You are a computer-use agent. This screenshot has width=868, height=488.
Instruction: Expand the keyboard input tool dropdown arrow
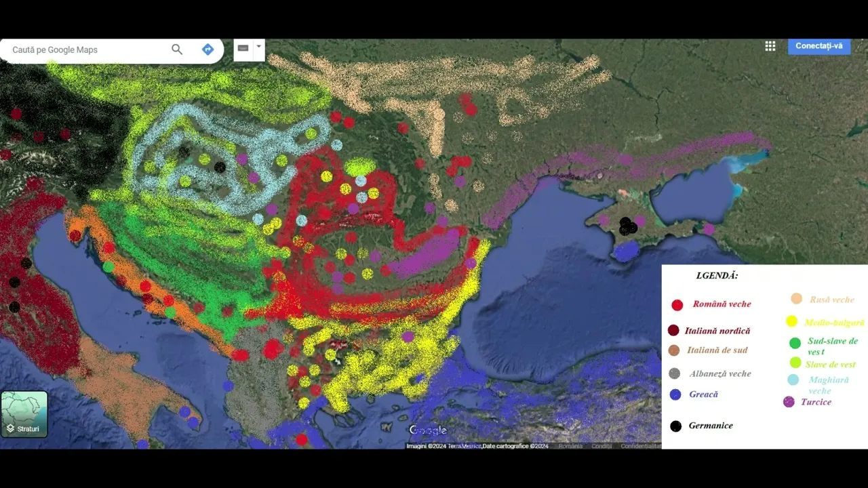click(258, 48)
